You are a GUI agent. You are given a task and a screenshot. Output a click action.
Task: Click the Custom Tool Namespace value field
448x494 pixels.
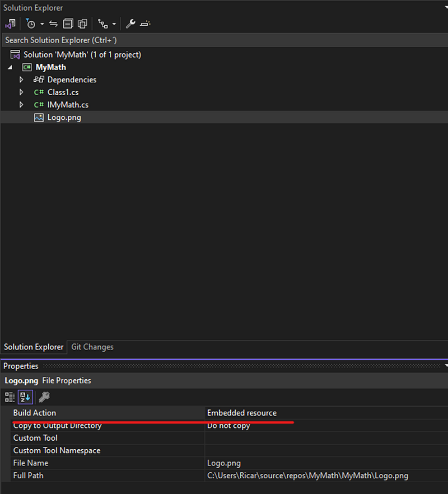(x=326, y=450)
